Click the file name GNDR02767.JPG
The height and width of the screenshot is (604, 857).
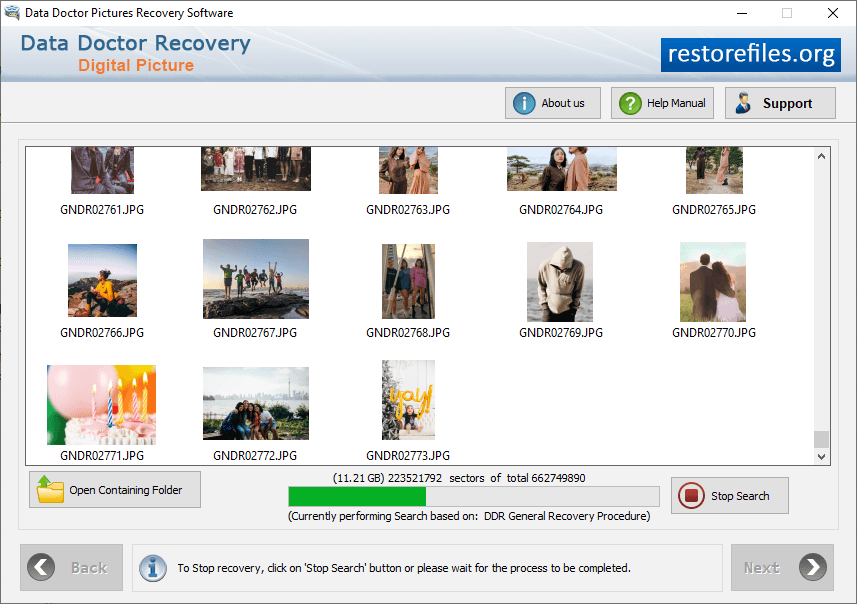pos(255,332)
